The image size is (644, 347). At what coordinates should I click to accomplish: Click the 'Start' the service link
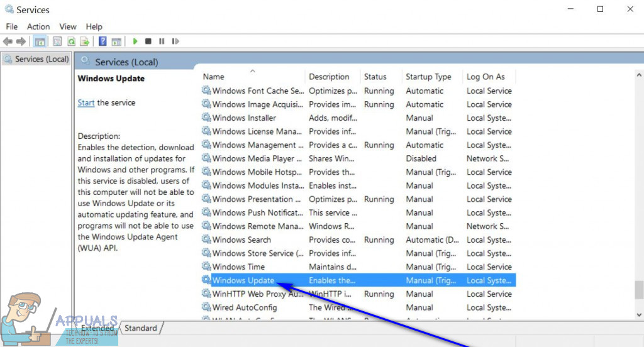86,103
